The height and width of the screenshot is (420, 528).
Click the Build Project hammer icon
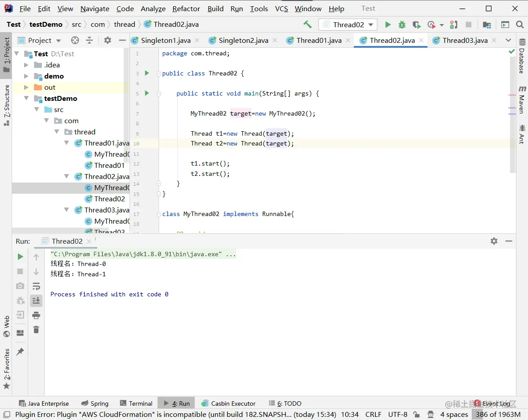click(307, 24)
